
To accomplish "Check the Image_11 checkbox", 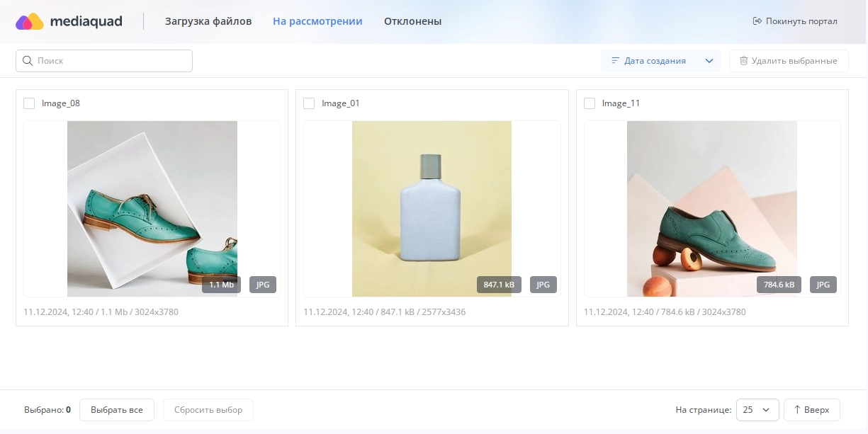I will click(590, 103).
